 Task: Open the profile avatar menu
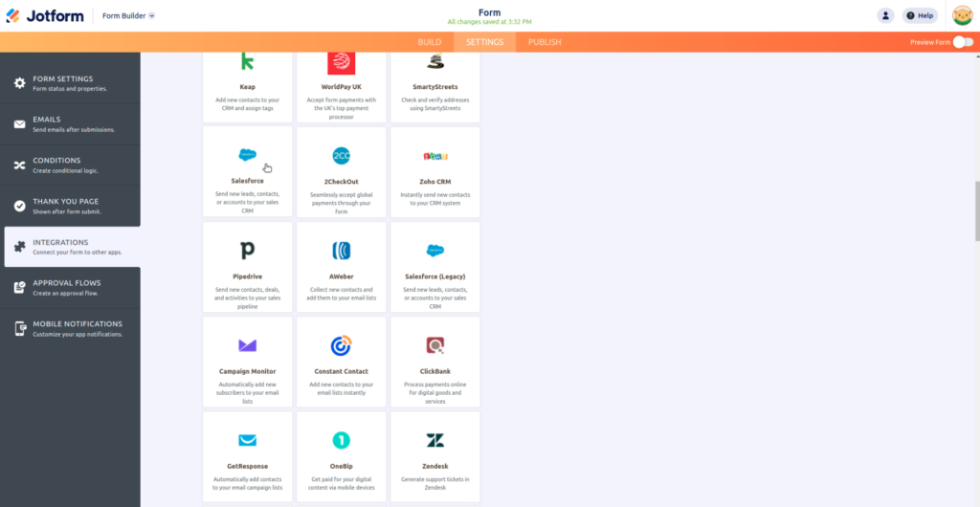click(962, 15)
